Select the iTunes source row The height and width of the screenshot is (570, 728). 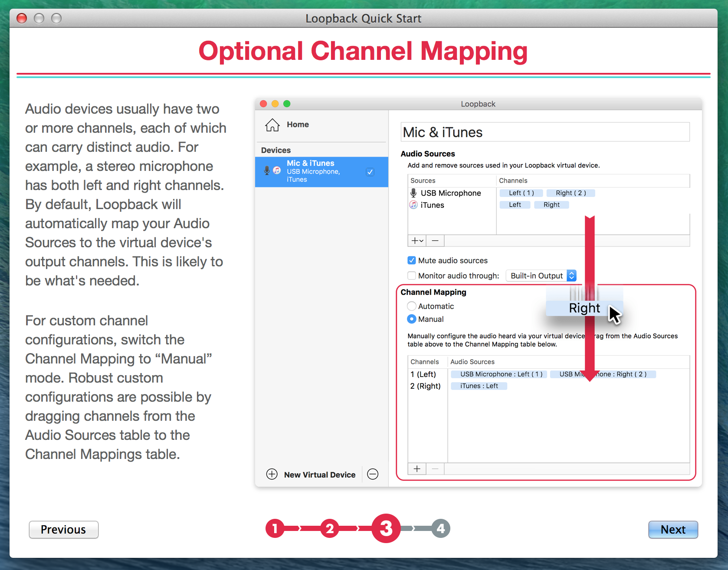[549, 205]
